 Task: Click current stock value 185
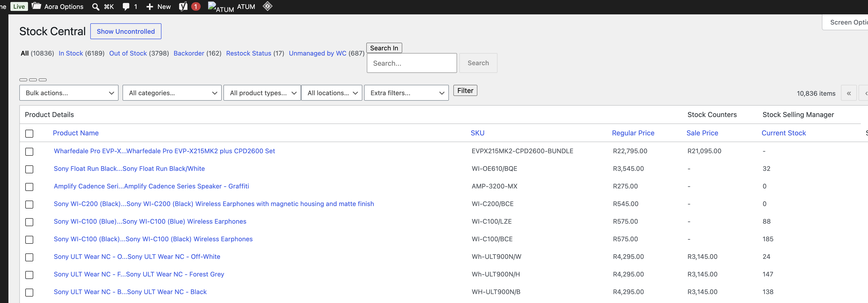pyautogui.click(x=768, y=239)
